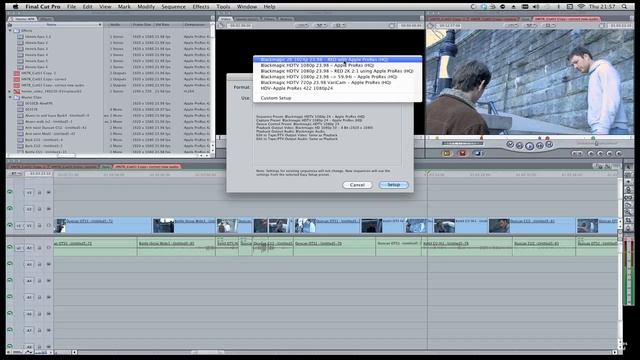Click Cancel in Easy Setup dialog
The height and width of the screenshot is (360, 640).
357,185
